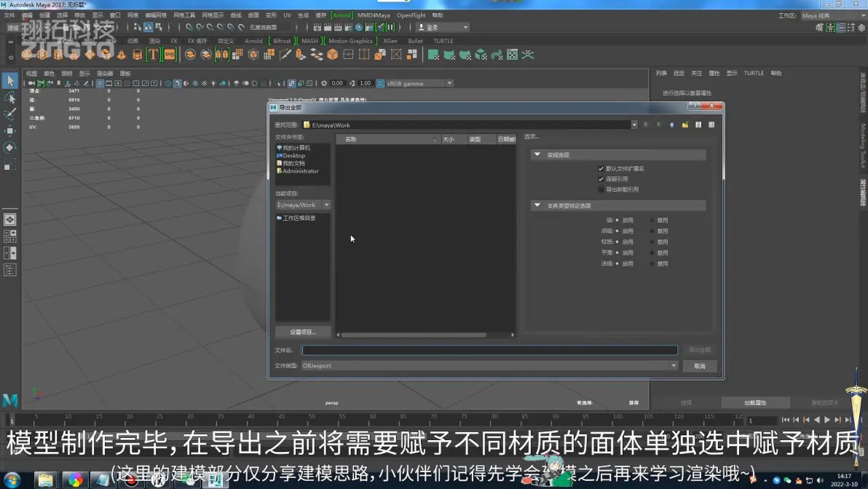The width and height of the screenshot is (868, 489).
Task: Switch to the XGen shelf tab
Action: pos(390,41)
